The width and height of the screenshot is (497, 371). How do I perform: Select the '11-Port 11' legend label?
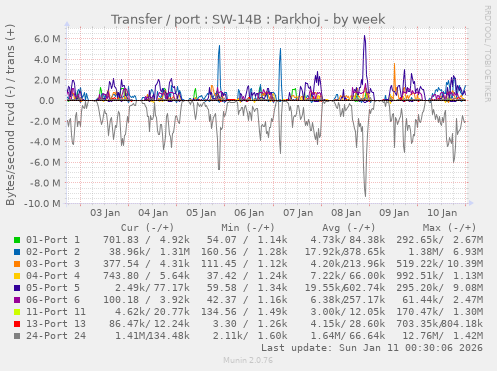[x=56, y=312]
